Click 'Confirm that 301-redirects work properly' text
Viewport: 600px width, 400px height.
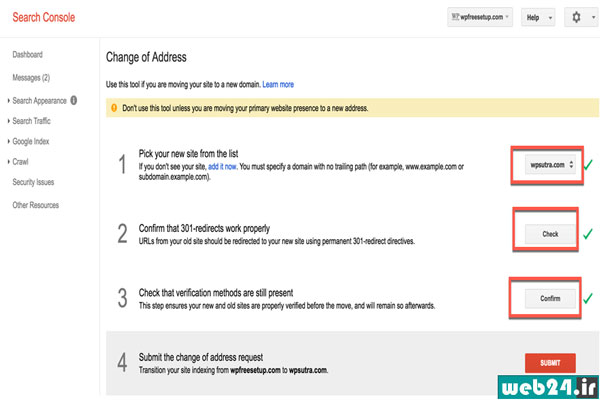(204, 229)
